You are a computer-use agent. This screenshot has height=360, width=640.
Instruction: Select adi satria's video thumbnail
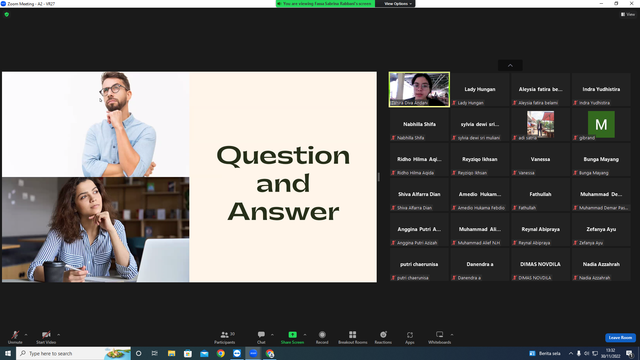540,124
